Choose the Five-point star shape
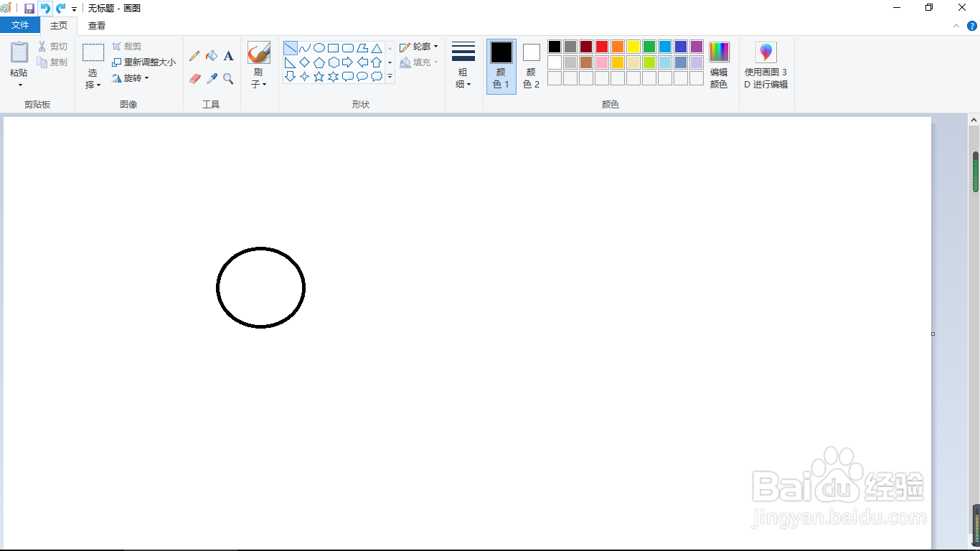This screenshot has width=980, height=551. point(319,76)
